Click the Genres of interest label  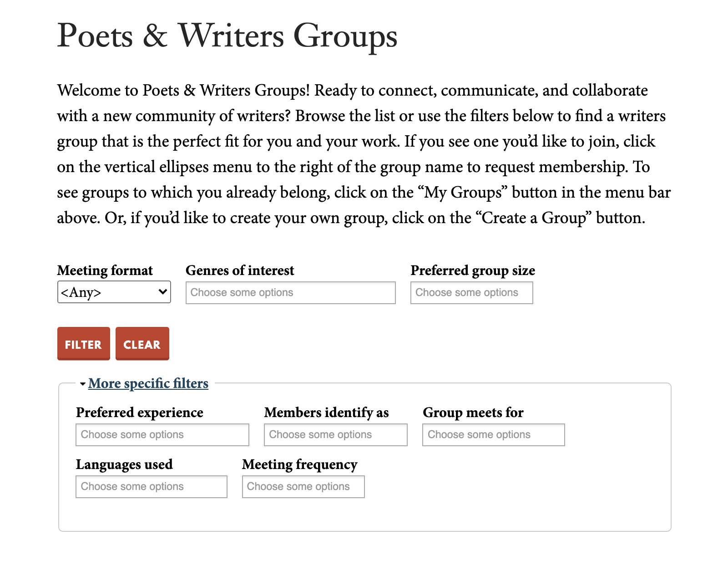click(x=240, y=270)
